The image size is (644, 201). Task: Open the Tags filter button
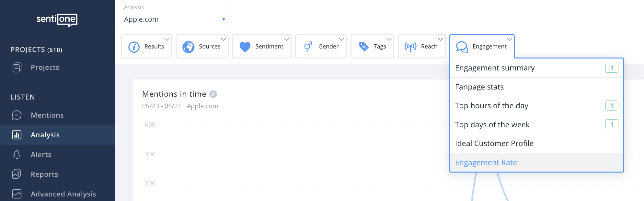(372, 47)
